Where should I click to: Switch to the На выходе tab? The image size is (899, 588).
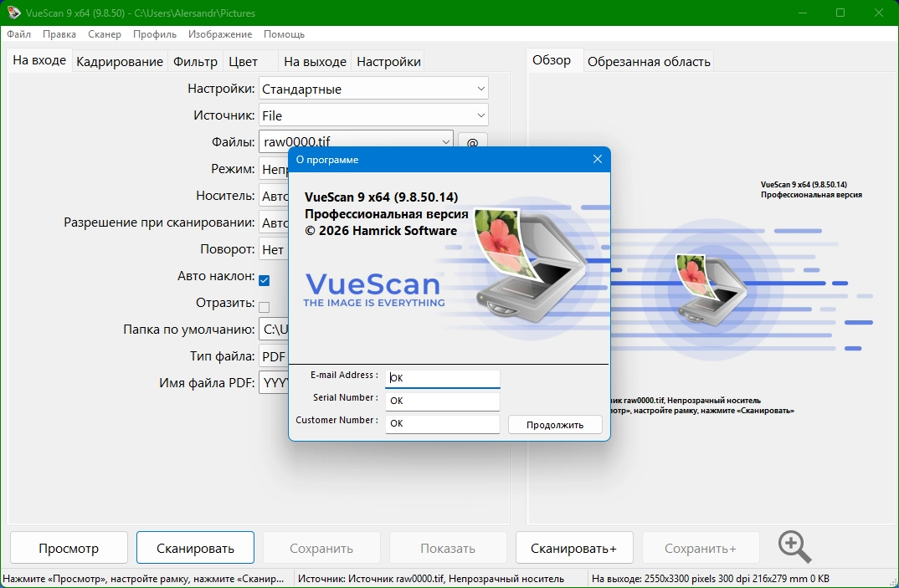click(x=315, y=61)
